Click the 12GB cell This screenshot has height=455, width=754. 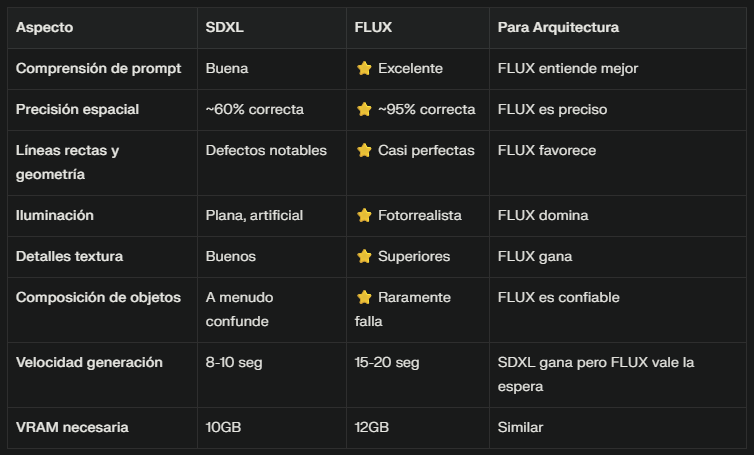click(x=374, y=427)
